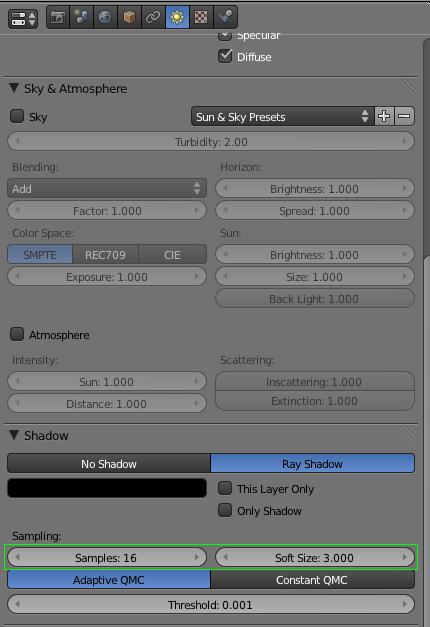Click the editor type selector button
The height and width of the screenshot is (627, 430).
23,18
